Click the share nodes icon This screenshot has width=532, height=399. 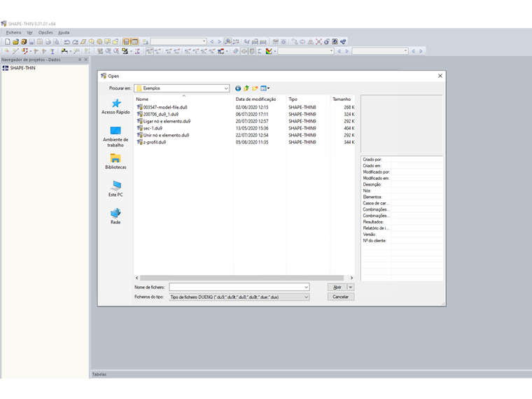pos(344,42)
